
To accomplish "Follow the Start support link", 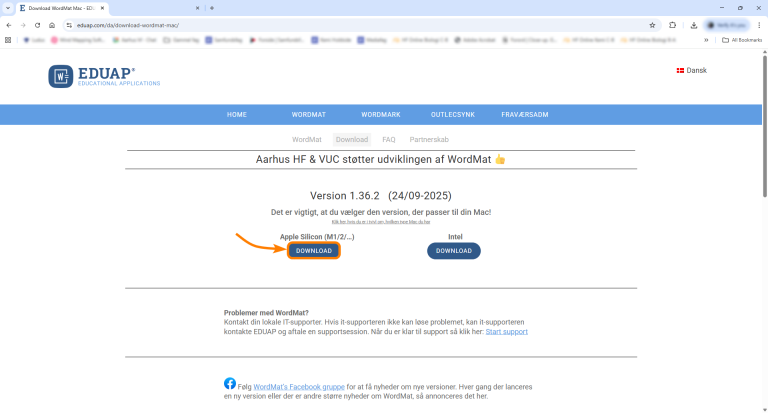I will [x=506, y=332].
